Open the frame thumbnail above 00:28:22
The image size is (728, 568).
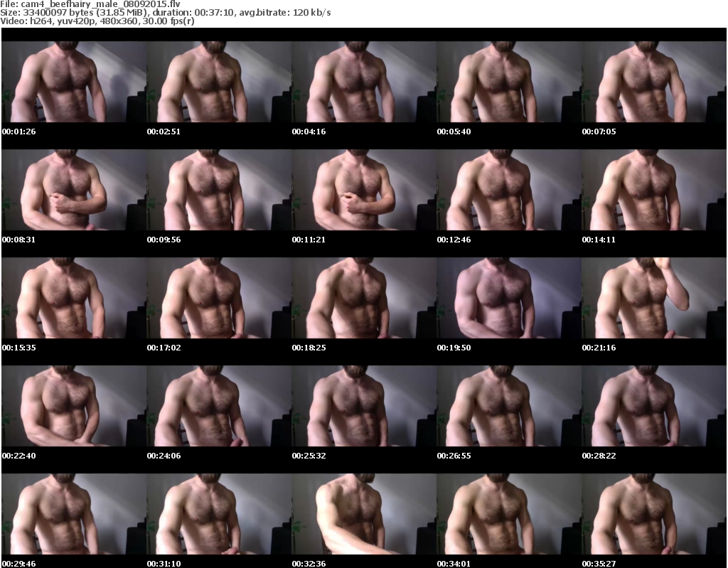[654, 406]
